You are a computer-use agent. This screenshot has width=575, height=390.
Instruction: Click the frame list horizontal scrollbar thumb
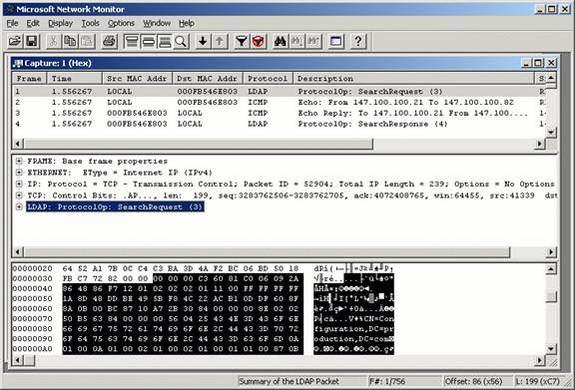(x=198, y=144)
